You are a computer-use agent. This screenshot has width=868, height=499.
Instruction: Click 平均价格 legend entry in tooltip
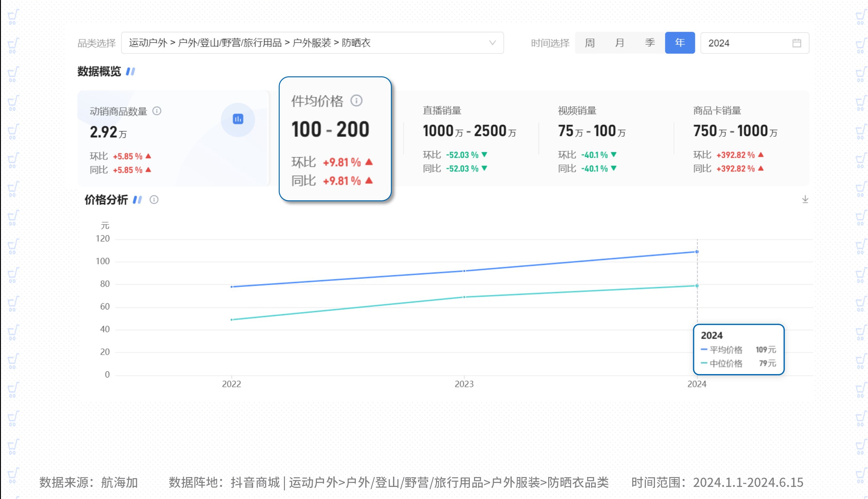[725, 350]
